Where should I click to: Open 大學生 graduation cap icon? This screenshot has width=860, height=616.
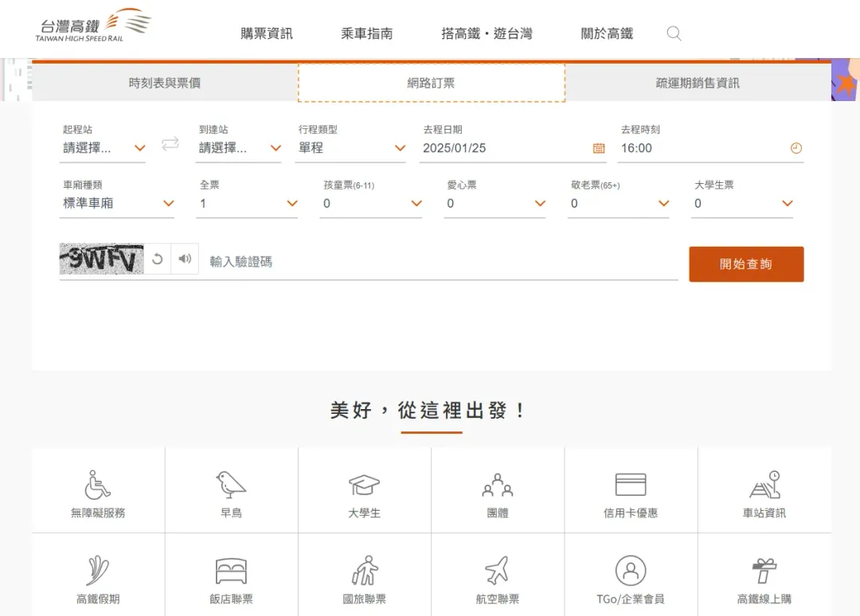tap(364, 485)
